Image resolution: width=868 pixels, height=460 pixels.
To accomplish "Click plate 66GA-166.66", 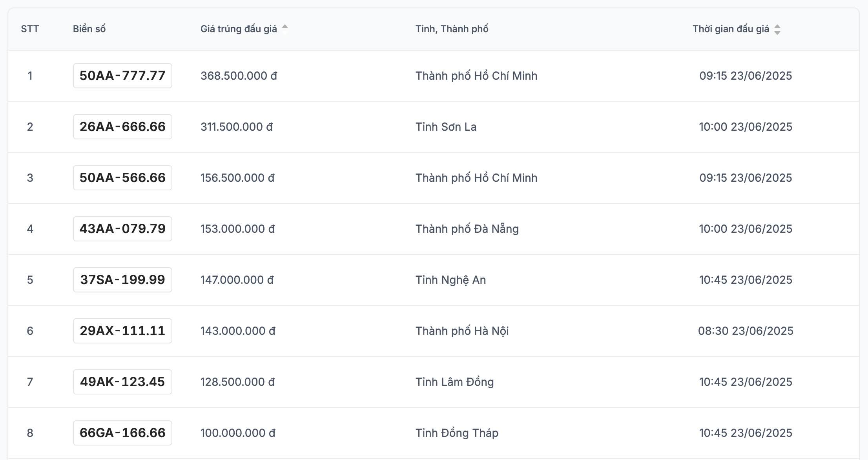I will pos(122,433).
